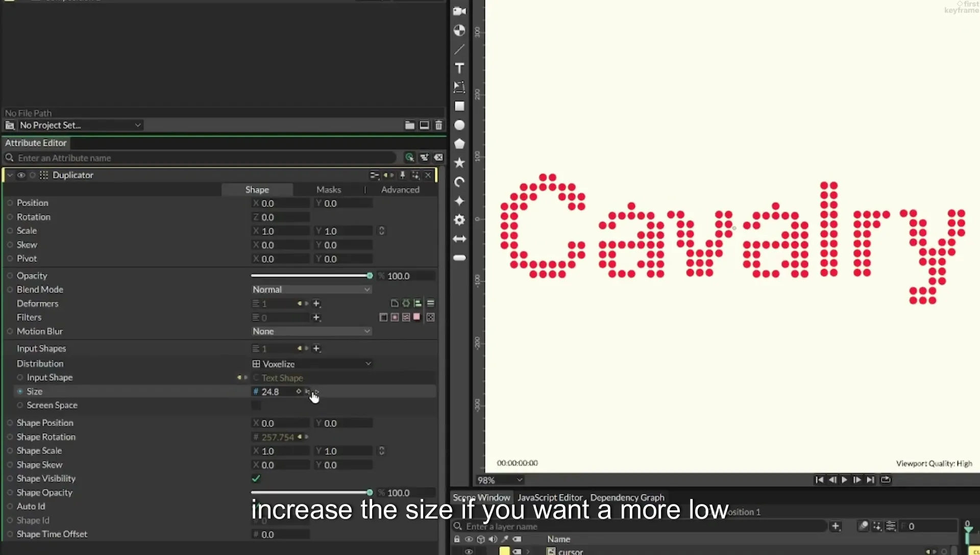Viewport: 980px width, 555px height.
Task: Switch to the Masks tab
Action: point(329,189)
